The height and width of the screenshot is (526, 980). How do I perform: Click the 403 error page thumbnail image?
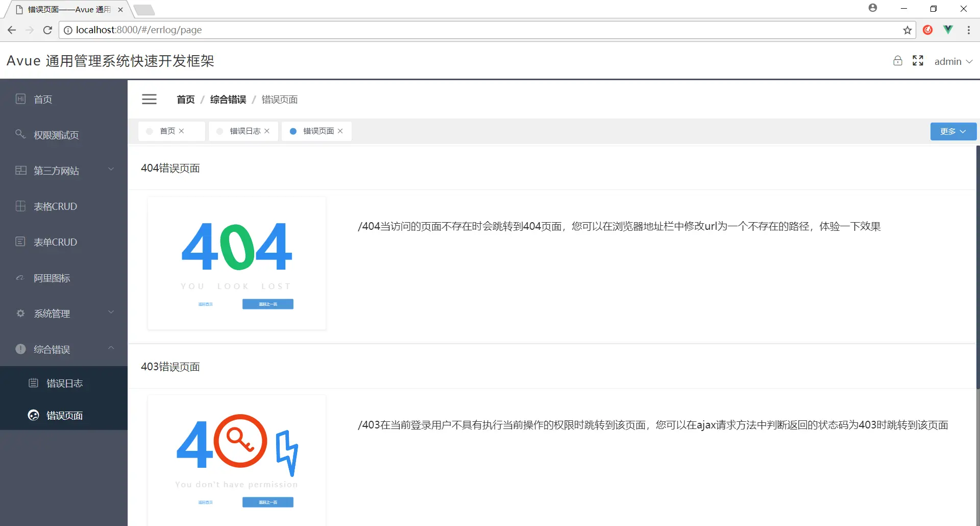(237, 460)
